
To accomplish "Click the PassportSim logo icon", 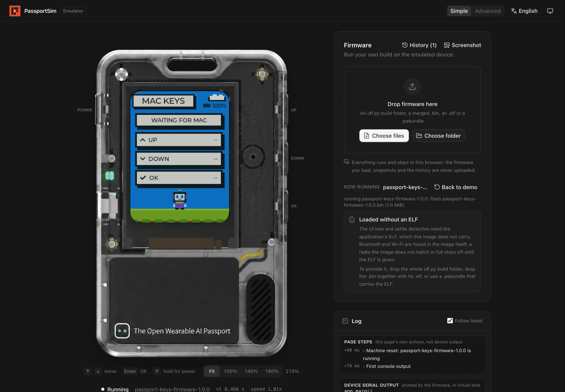I will coord(15,11).
